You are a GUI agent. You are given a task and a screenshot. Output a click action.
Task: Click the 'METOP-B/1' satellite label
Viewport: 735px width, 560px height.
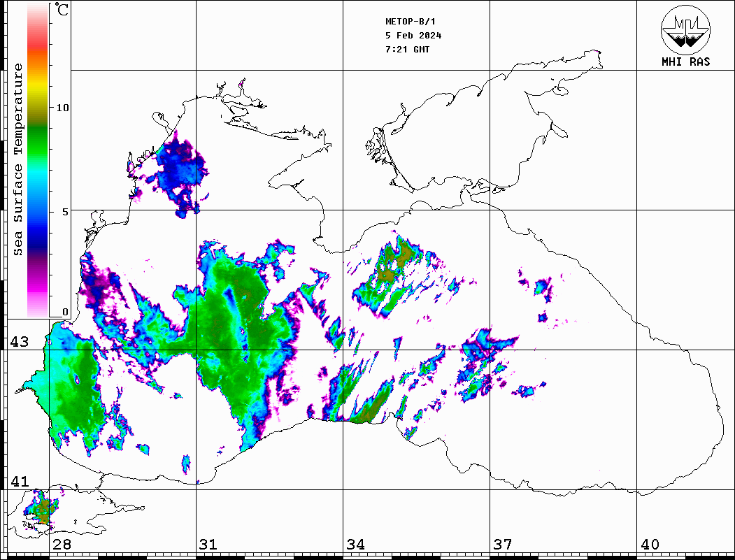click(x=411, y=22)
